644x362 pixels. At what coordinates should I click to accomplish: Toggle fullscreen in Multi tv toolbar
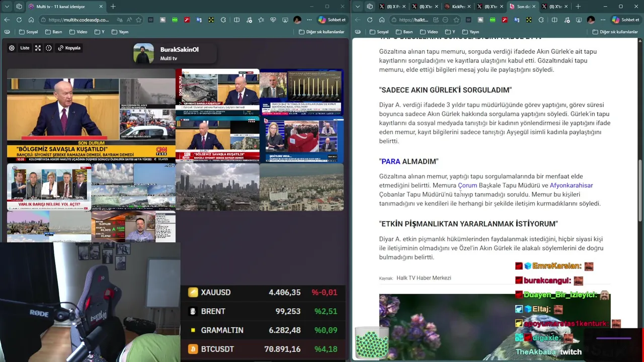38,48
